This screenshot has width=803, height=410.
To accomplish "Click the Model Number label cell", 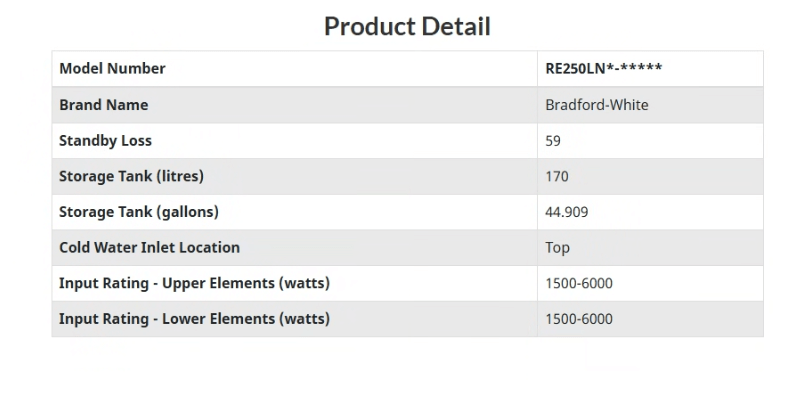I will point(112,69).
